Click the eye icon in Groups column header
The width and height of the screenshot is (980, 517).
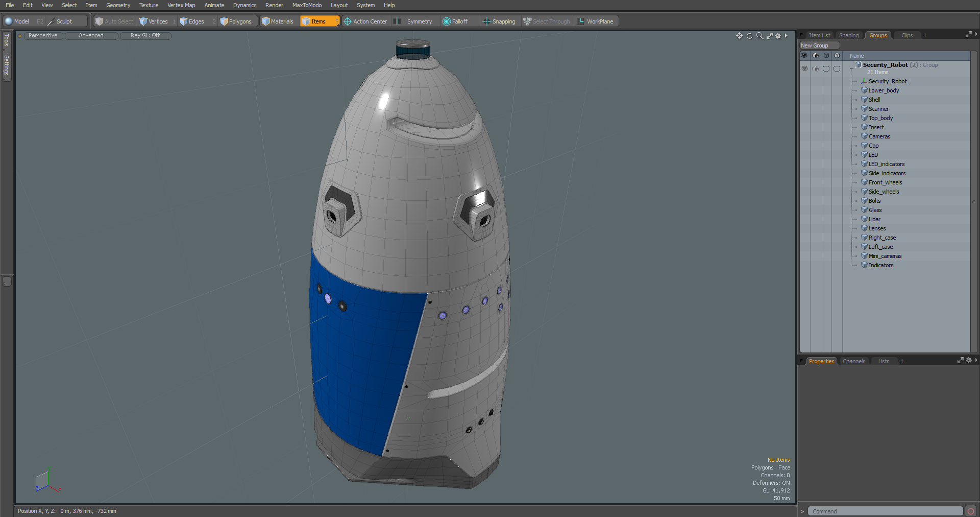click(x=804, y=55)
